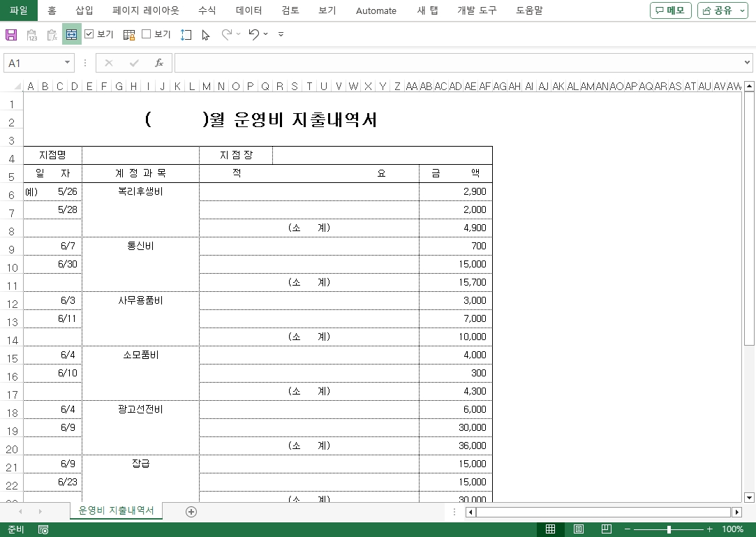Click the Undo arrow icon

point(253,34)
